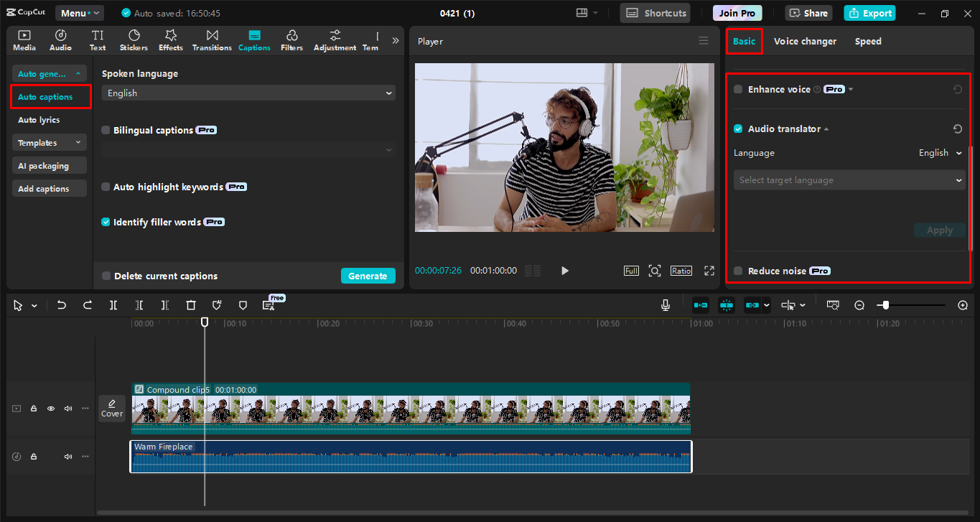Click the Join Pro button

pos(737,12)
